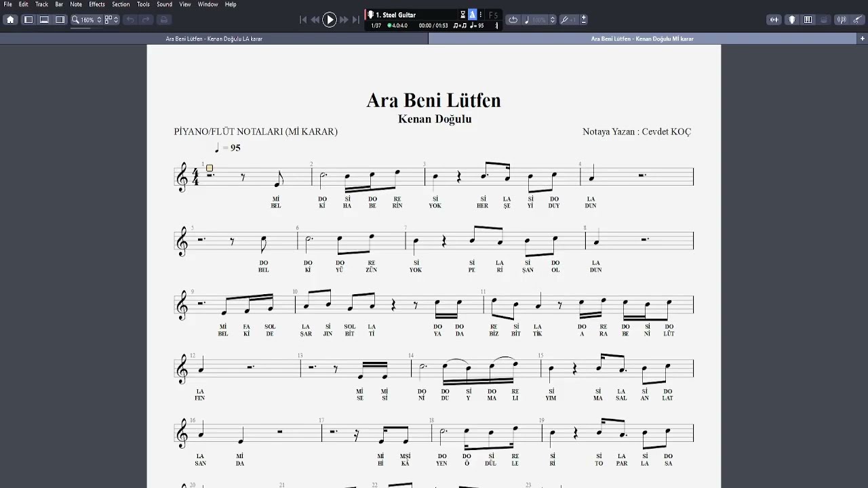868x488 pixels.
Task: Open the 160% zoom level dropdown
Action: [x=92, y=20]
